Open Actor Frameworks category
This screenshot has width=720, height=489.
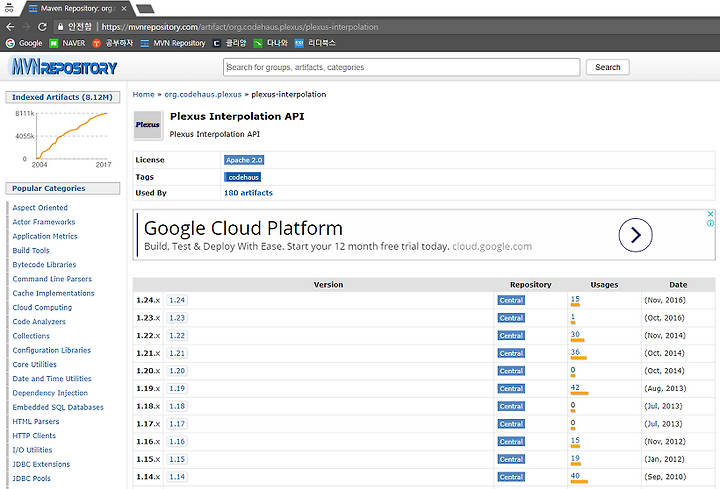(44, 222)
